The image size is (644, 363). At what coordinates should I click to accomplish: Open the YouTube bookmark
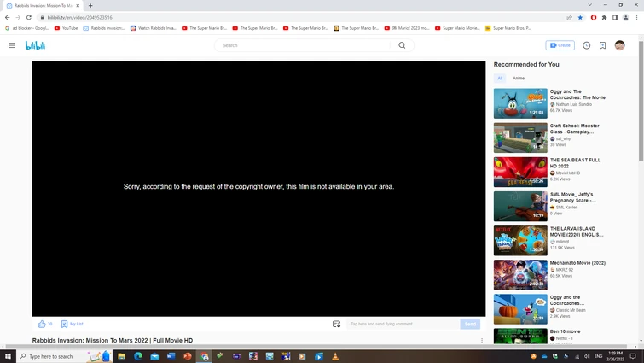(67, 28)
